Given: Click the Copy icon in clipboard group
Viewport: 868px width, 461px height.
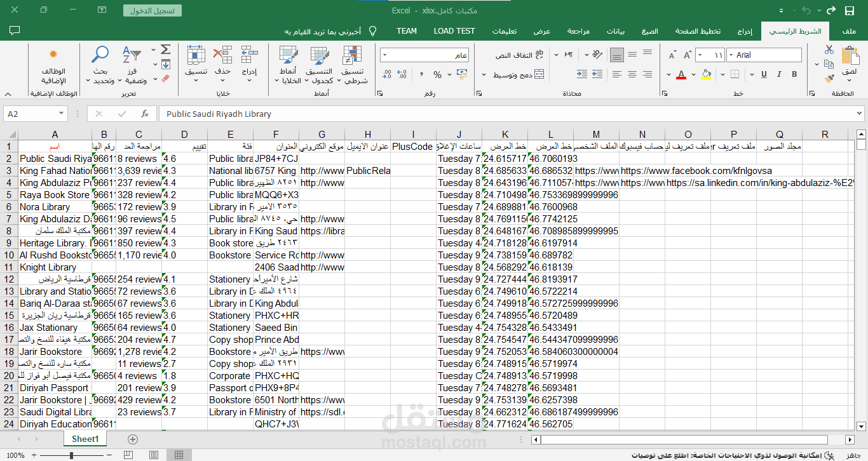Looking at the screenshot, I should 829,64.
